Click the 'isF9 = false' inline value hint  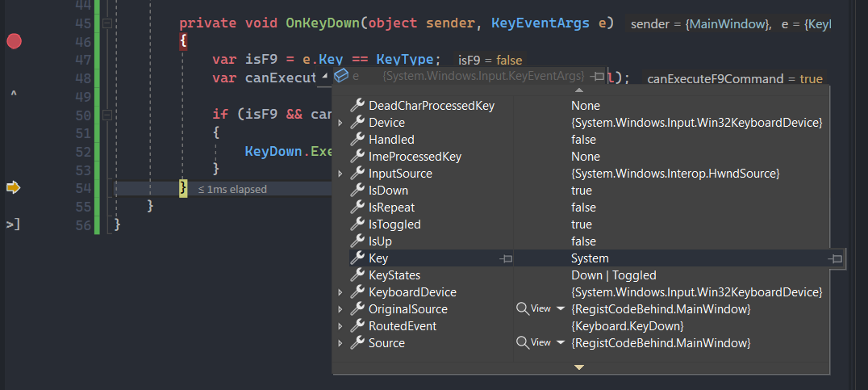pyautogui.click(x=490, y=61)
